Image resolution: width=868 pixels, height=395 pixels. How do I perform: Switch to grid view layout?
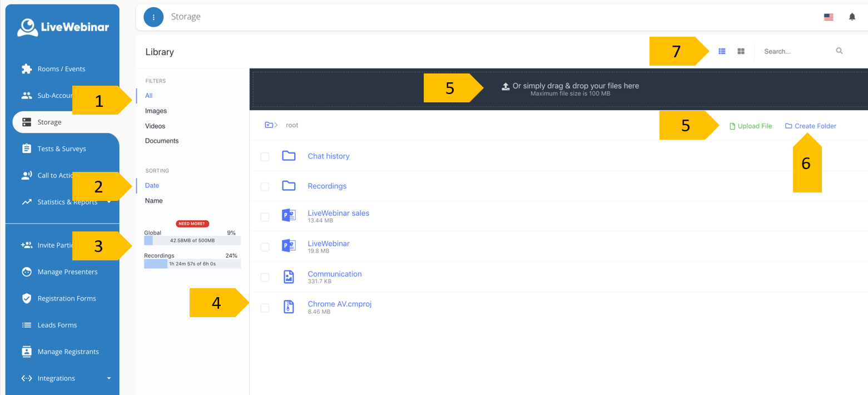741,51
